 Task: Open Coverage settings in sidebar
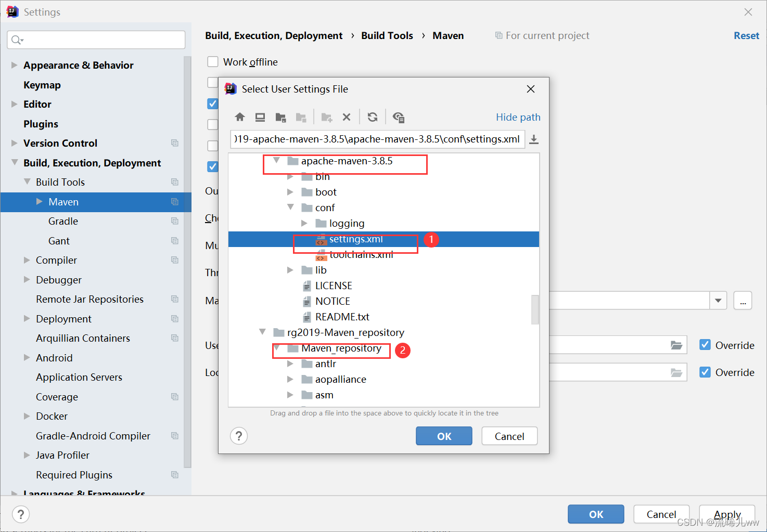click(x=57, y=397)
